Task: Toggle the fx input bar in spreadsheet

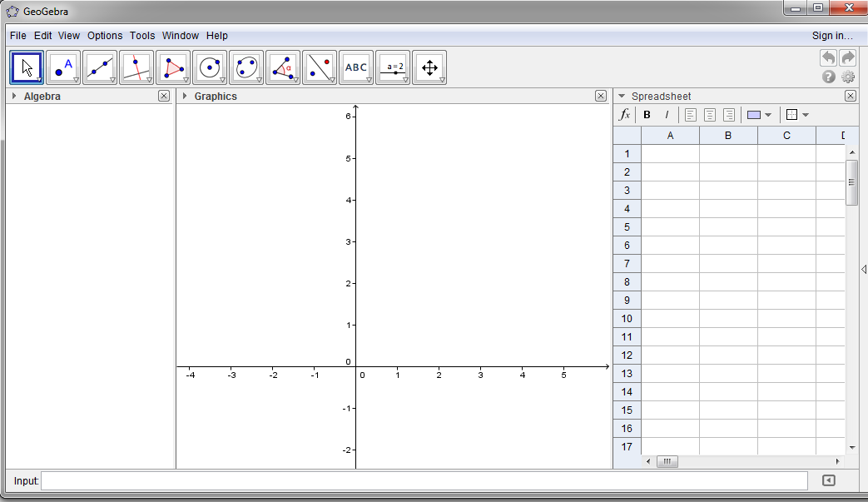Action: (x=624, y=115)
